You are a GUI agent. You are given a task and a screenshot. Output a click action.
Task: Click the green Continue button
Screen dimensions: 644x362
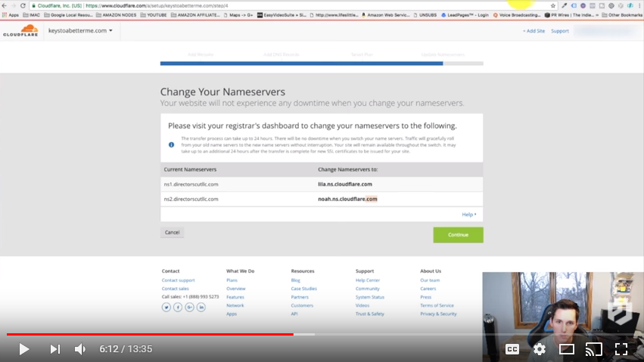tap(458, 235)
